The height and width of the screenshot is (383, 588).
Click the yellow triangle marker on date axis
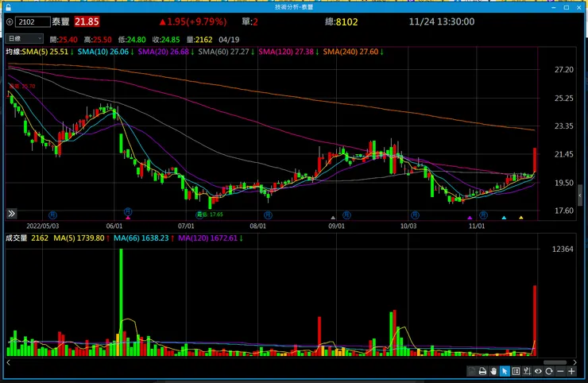[x=521, y=218]
